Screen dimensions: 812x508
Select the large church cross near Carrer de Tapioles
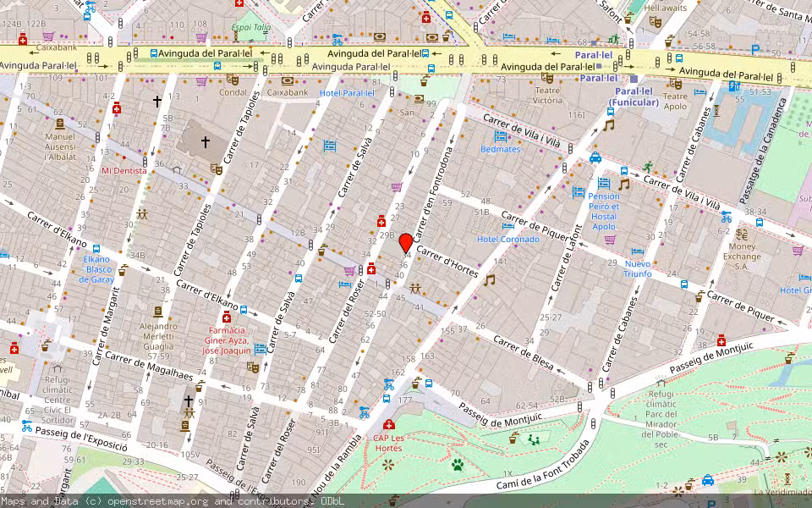tap(206, 141)
